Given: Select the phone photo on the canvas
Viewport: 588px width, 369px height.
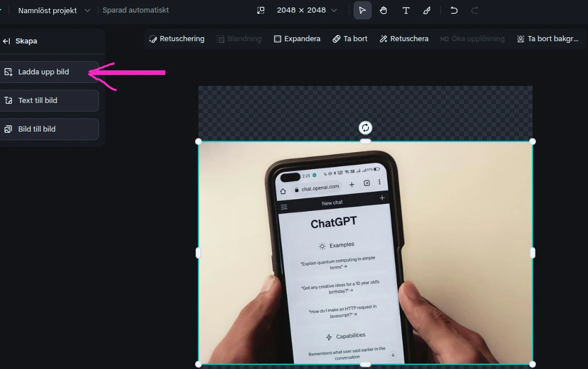Looking at the screenshot, I should click(x=365, y=253).
